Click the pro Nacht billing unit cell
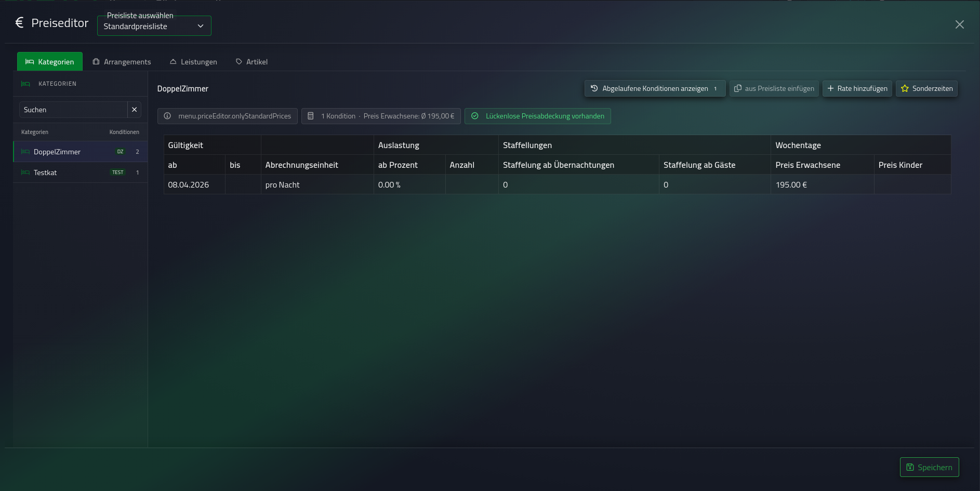This screenshot has height=491, width=980. [317, 184]
